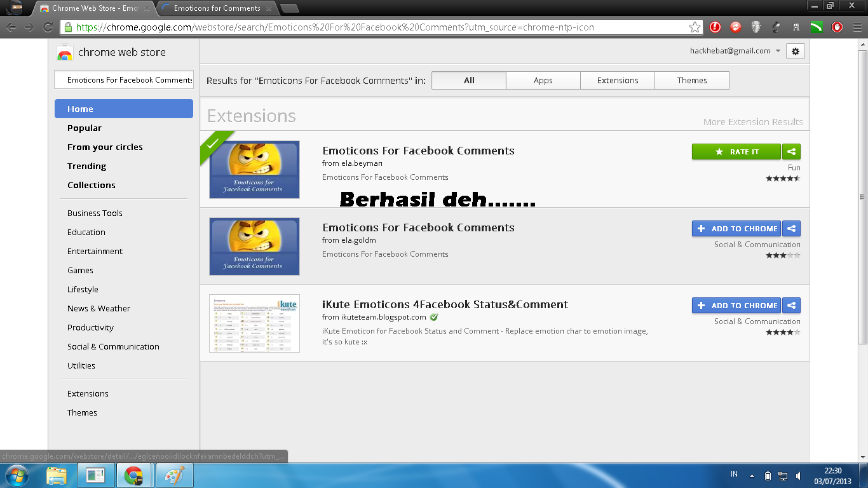This screenshot has height=488, width=868.
Task: Open the Chrome menu (three bars)
Action: pyautogui.click(x=857, y=27)
